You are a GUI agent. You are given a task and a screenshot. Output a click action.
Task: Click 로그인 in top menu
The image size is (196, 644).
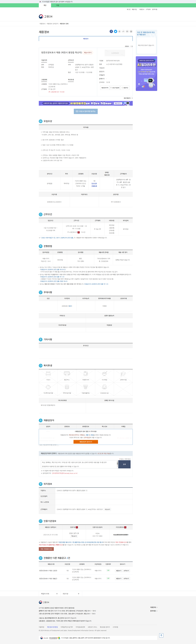click(129, 10)
